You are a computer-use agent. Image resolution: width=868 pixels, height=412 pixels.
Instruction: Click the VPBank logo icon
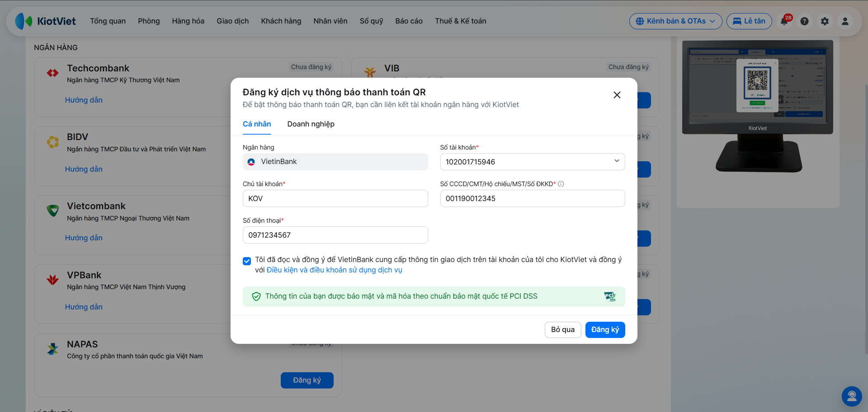tap(53, 280)
